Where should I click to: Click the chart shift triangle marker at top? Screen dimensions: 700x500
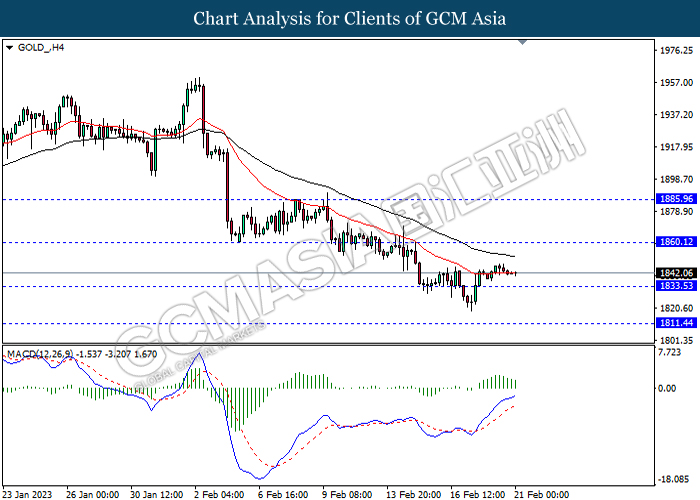[522, 42]
